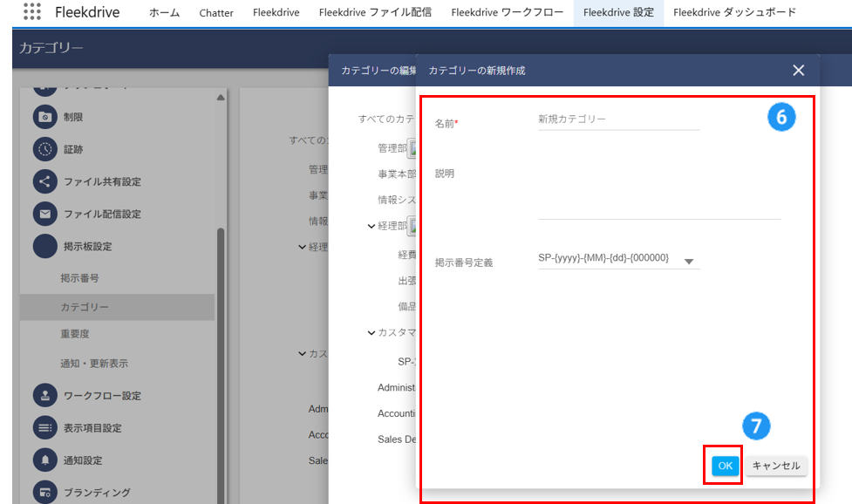Collapse 経理 chevron on the background category page

coord(302,247)
